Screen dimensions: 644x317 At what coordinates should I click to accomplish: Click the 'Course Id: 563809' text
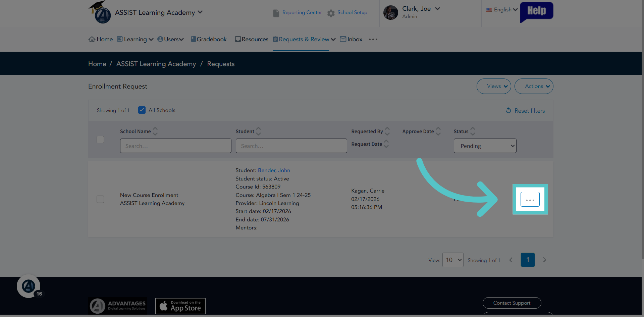258,187
